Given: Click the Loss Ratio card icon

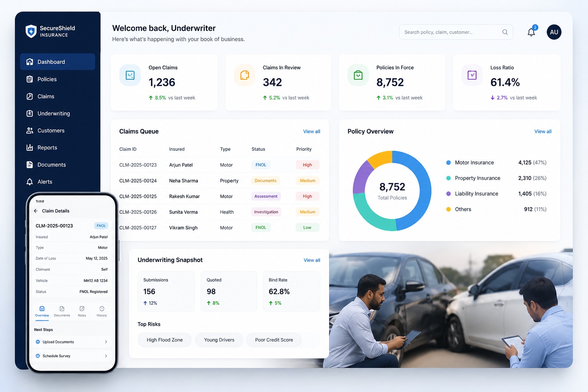Looking at the screenshot, I should 472,75.
